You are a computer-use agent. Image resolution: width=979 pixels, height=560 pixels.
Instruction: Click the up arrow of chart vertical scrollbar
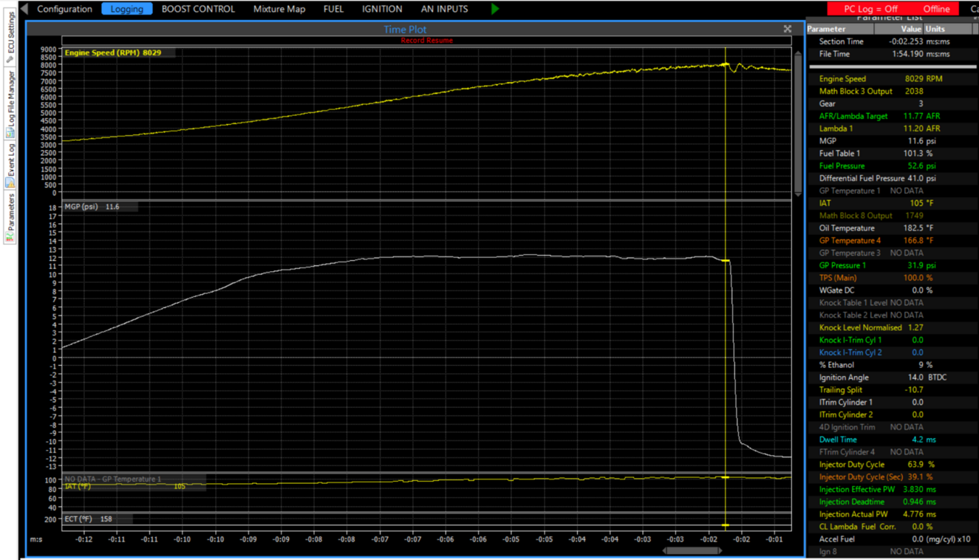pyautogui.click(x=798, y=52)
